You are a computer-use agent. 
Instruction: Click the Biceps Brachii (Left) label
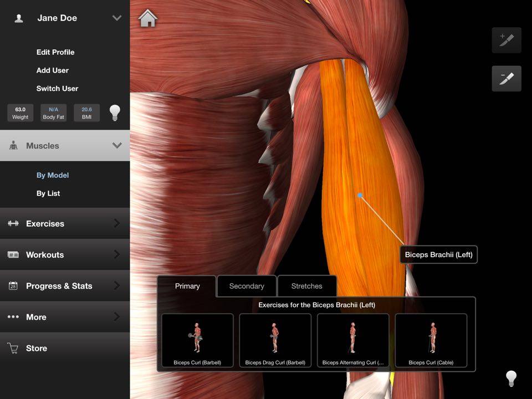point(438,255)
